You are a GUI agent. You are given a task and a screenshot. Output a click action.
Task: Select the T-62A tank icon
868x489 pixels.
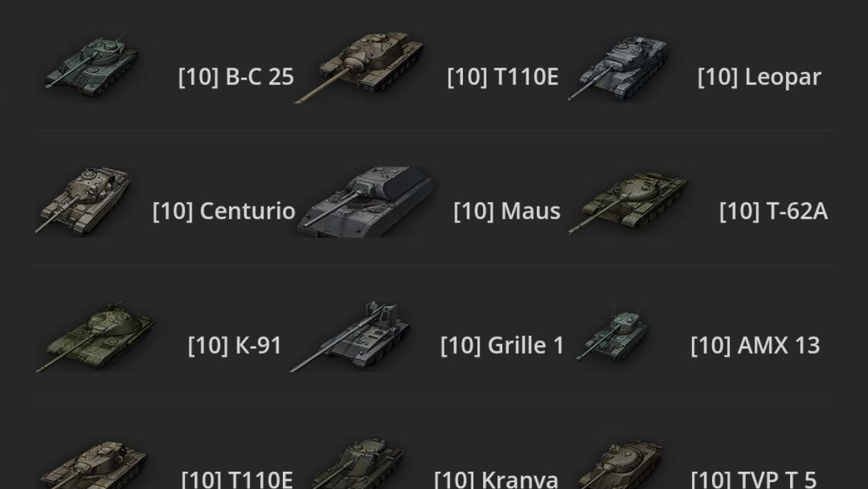click(x=628, y=203)
